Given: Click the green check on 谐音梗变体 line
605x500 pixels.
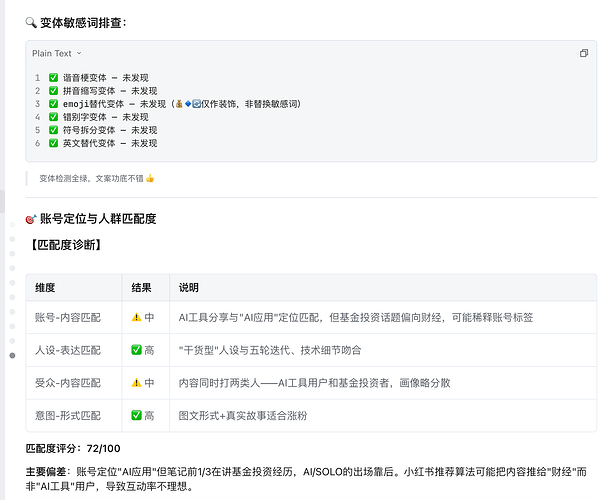Looking at the screenshot, I should 53,78.
